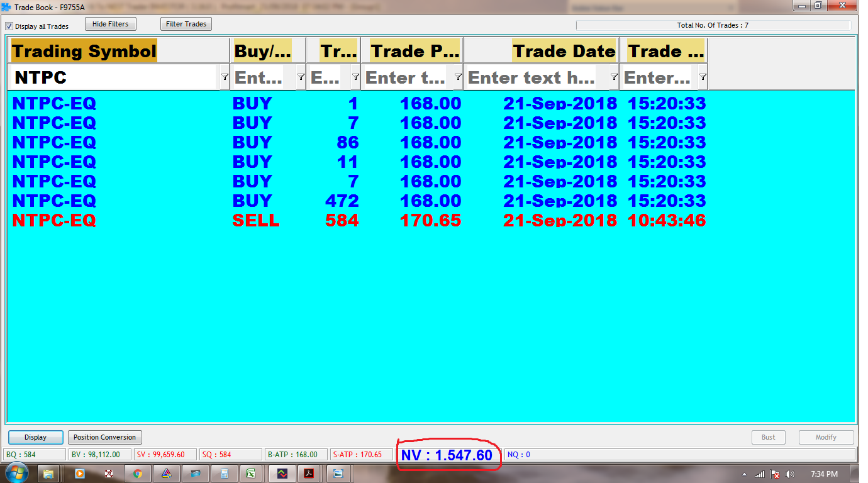Open Adobe Acrobat Reader from the taskbar

point(309,474)
